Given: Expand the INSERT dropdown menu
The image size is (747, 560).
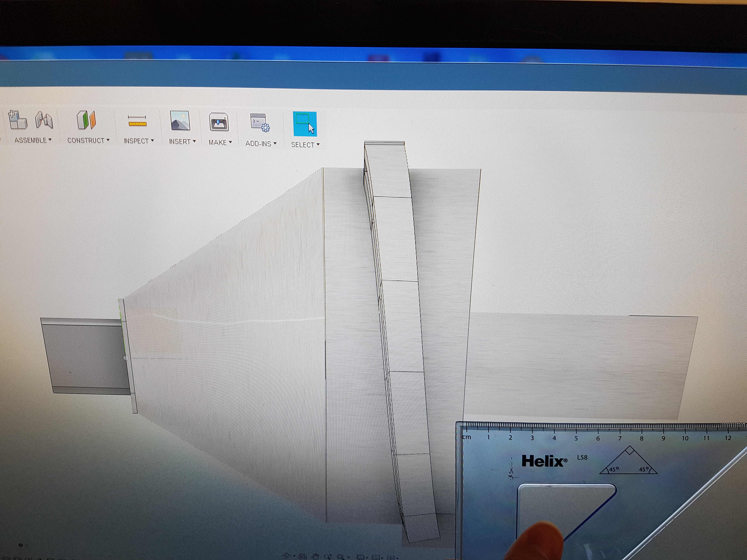Looking at the screenshot, I should click(182, 142).
